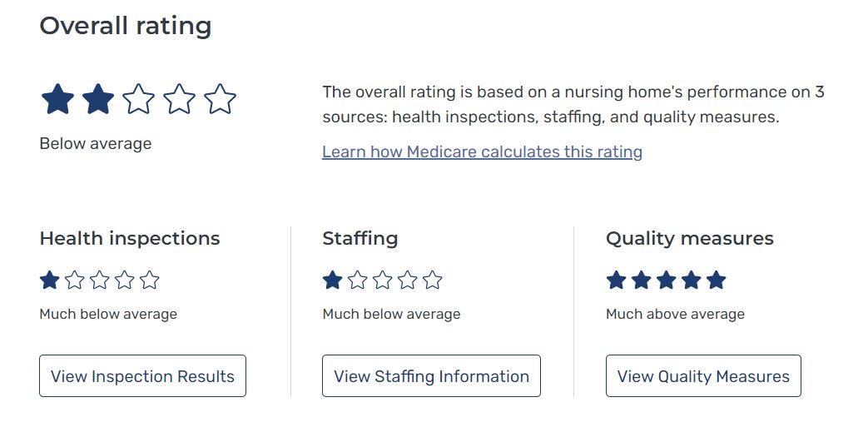
Task: Click the Overall rating heading
Action: [126, 26]
